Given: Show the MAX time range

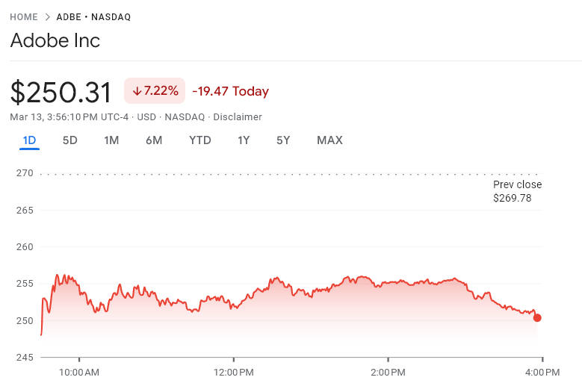Looking at the screenshot, I should tap(329, 140).
